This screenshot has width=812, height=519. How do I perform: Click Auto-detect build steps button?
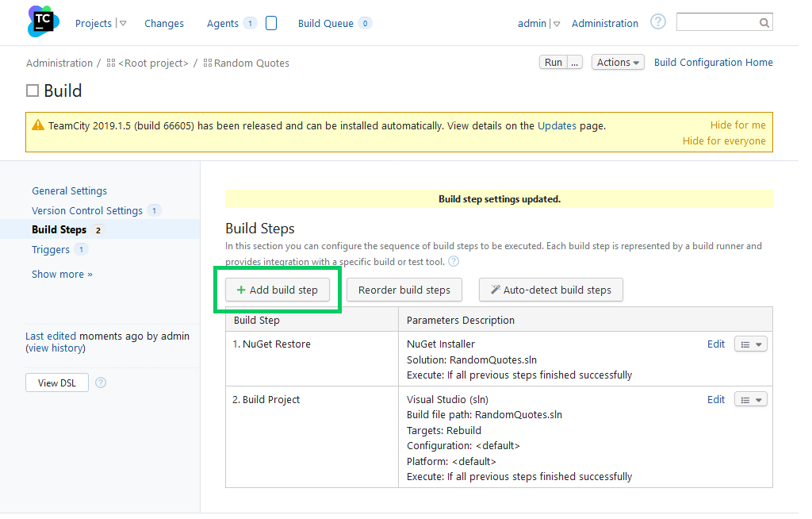[x=551, y=290]
